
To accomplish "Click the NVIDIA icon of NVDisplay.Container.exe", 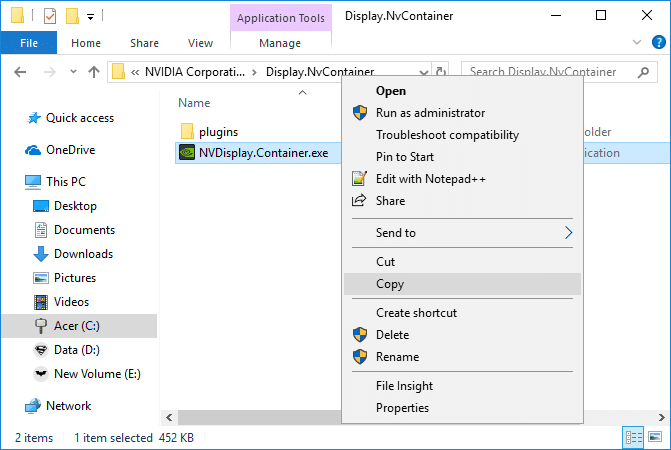I will (x=187, y=153).
